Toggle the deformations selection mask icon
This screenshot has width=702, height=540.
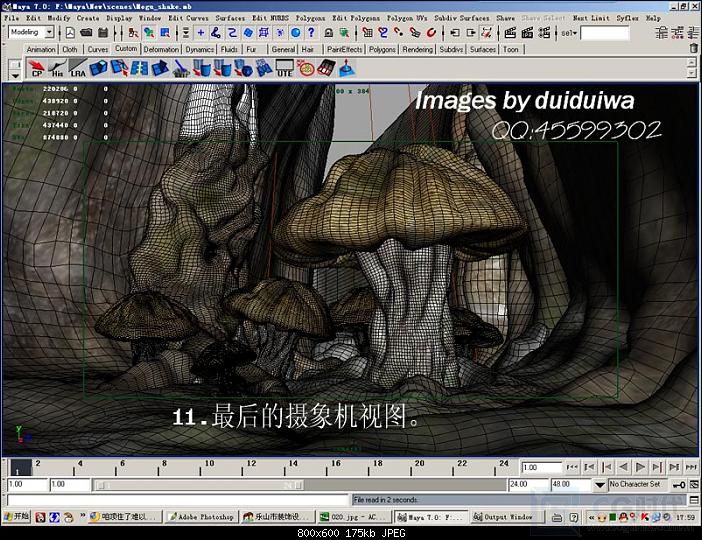point(264,33)
